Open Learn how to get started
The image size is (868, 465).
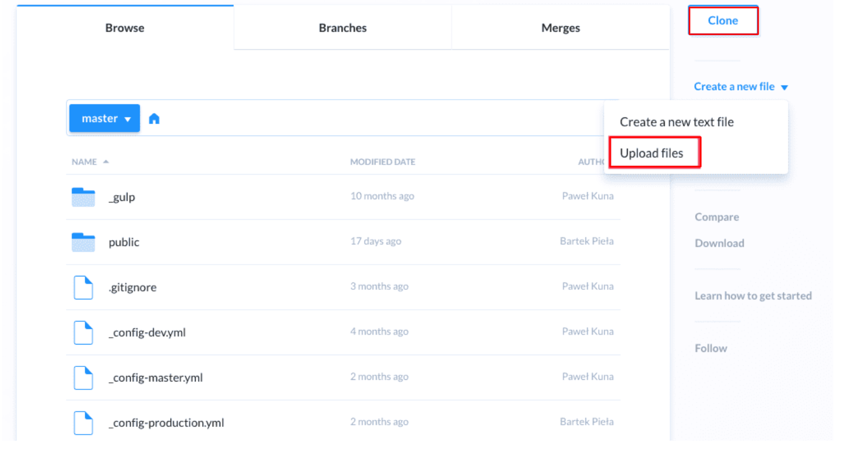coord(753,296)
